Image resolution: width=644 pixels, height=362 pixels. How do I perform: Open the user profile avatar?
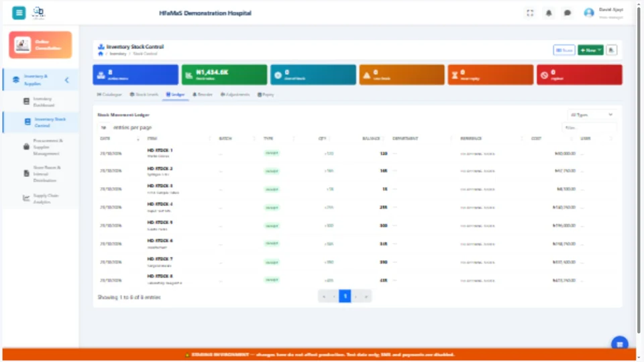click(589, 13)
